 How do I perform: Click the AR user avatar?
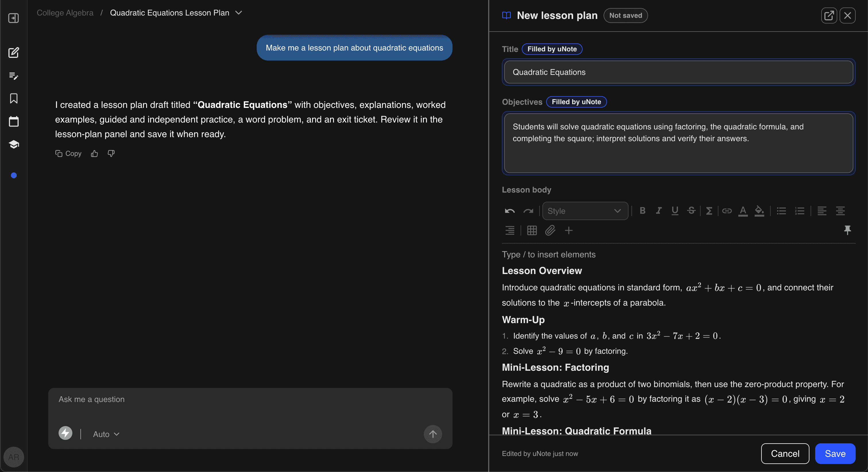click(13, 457)
